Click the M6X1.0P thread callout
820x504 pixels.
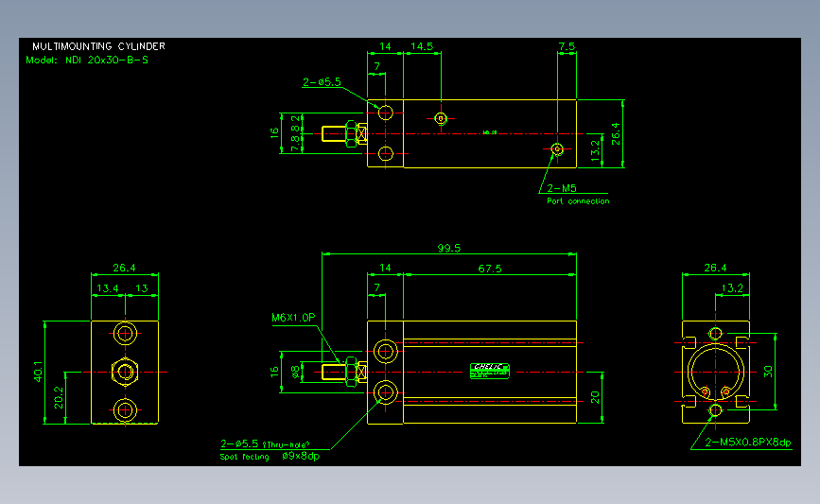point(293,318)
